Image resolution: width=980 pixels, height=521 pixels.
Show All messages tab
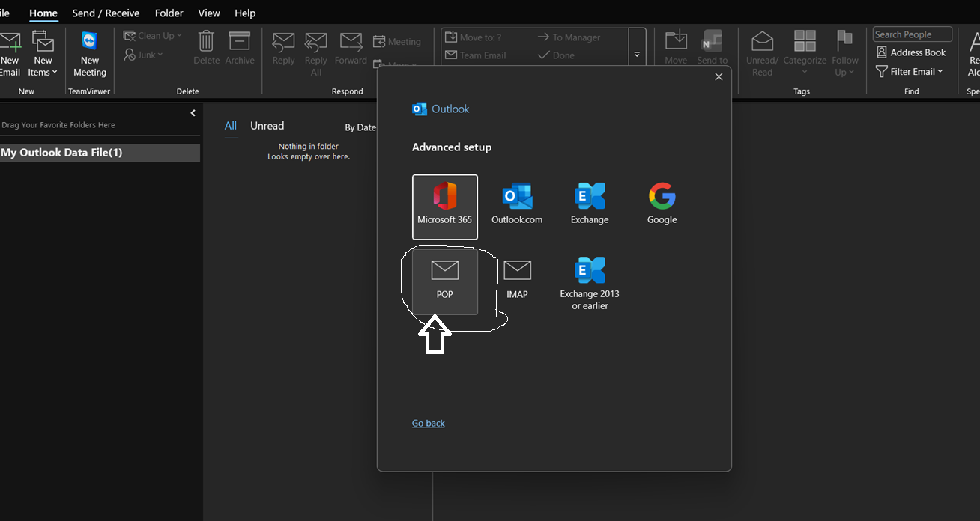(231, 126)
